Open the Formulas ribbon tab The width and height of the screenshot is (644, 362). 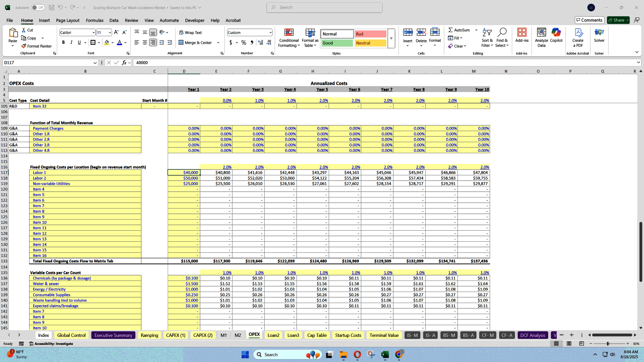coord(95,20)
